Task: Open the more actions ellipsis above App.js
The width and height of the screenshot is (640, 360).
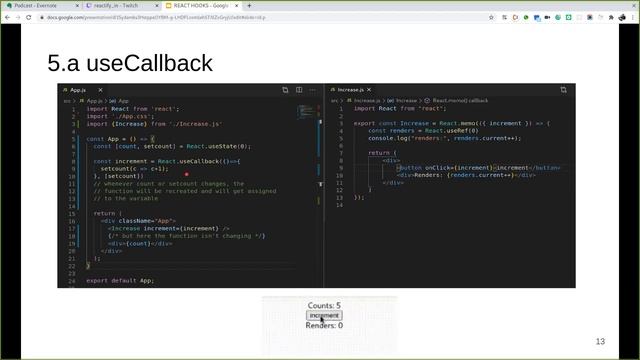Action: tap(313, 90)
